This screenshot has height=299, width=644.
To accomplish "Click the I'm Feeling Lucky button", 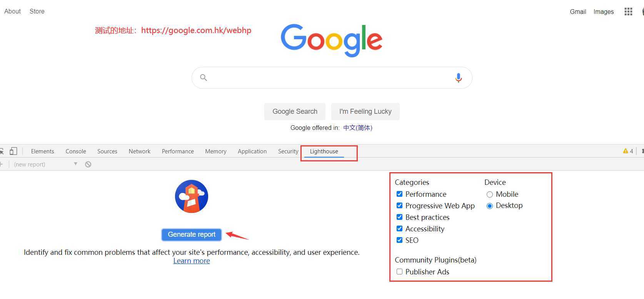I will click(x=365, y=111).
